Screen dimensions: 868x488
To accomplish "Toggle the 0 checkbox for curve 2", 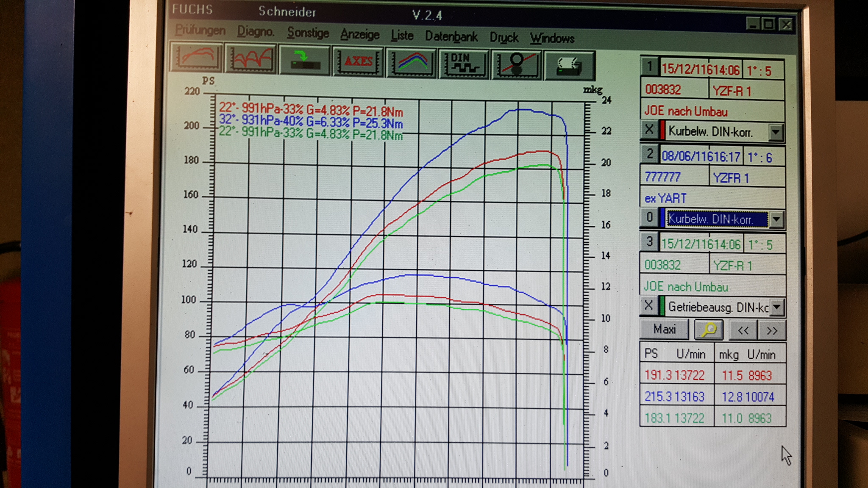I will point(649,218).
